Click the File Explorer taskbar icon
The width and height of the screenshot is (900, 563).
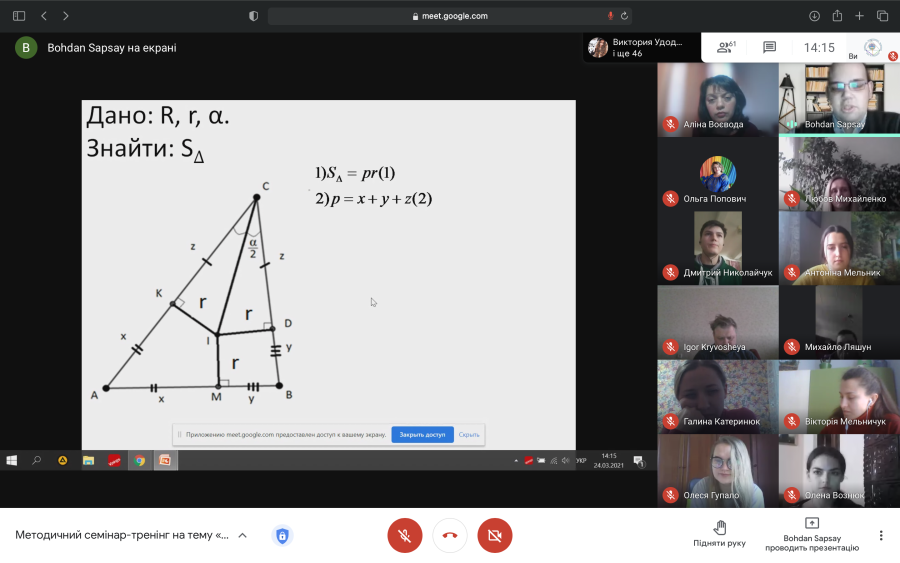point(88,460)
